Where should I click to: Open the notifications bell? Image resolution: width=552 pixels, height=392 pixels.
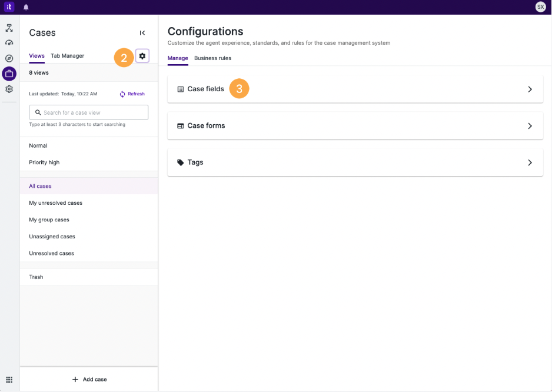[x=26, y=7]
